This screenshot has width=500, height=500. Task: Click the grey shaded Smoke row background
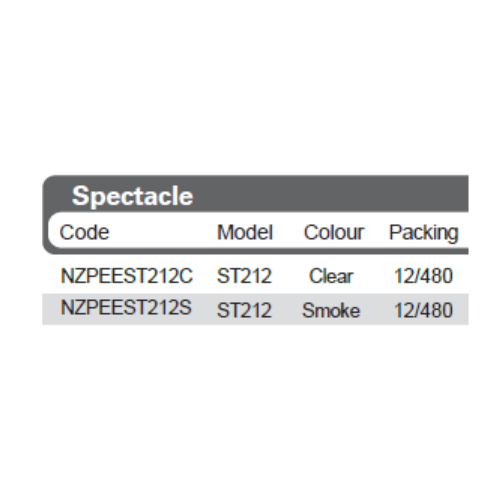(x=255, y=309)
